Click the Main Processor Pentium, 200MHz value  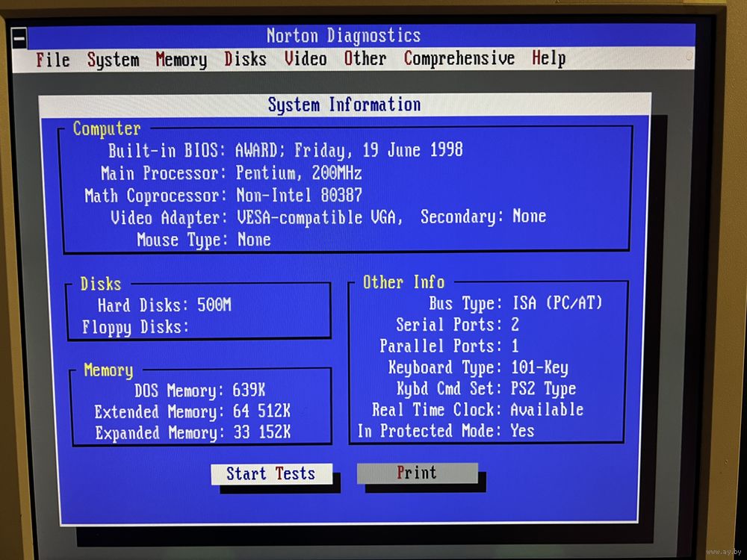[x=299, y=173]
